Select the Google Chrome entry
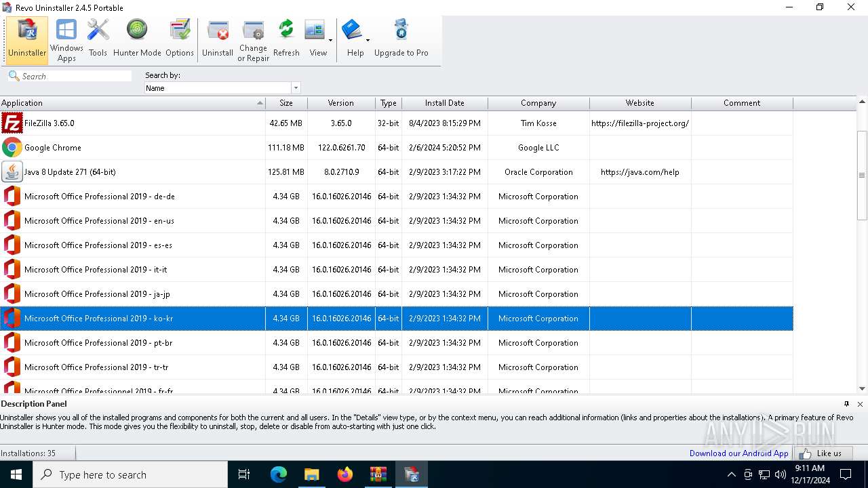 tap(397, 148)
